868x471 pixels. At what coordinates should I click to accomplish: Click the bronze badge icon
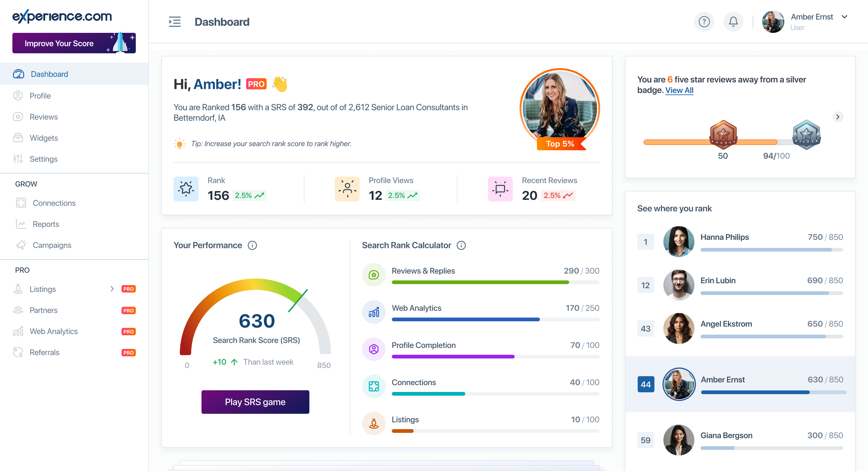point(723,134)
